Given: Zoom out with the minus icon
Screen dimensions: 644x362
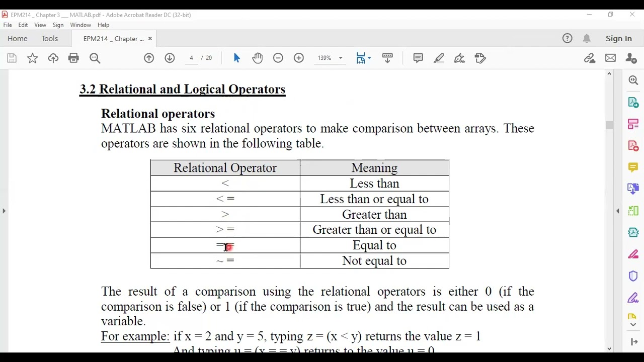Looking at the screenshot, I should pyautogui.click(x=278, y=58).
